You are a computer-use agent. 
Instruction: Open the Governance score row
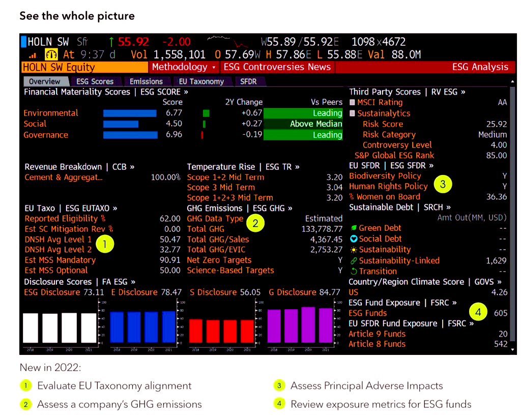[183, 135]
